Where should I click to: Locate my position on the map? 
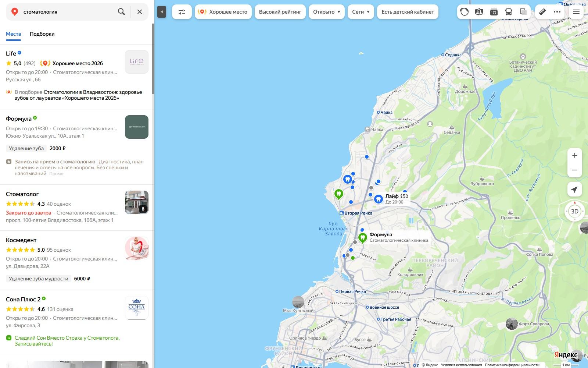[575, 189]
